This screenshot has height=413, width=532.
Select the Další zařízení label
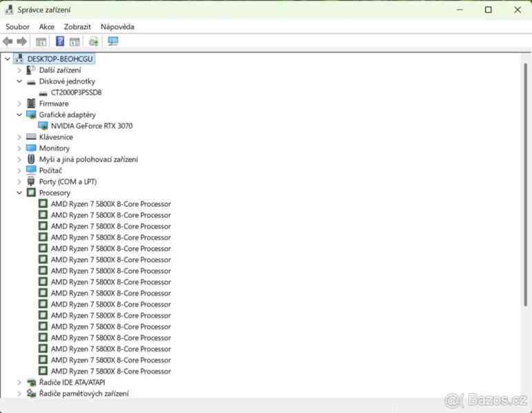click(x=60, y=70)
